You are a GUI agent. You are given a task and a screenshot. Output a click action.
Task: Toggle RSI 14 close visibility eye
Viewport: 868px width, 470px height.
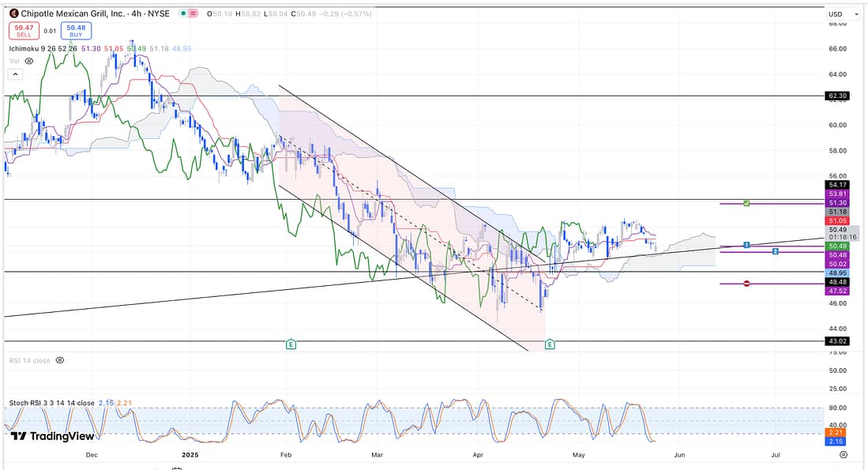coord(60,360)
